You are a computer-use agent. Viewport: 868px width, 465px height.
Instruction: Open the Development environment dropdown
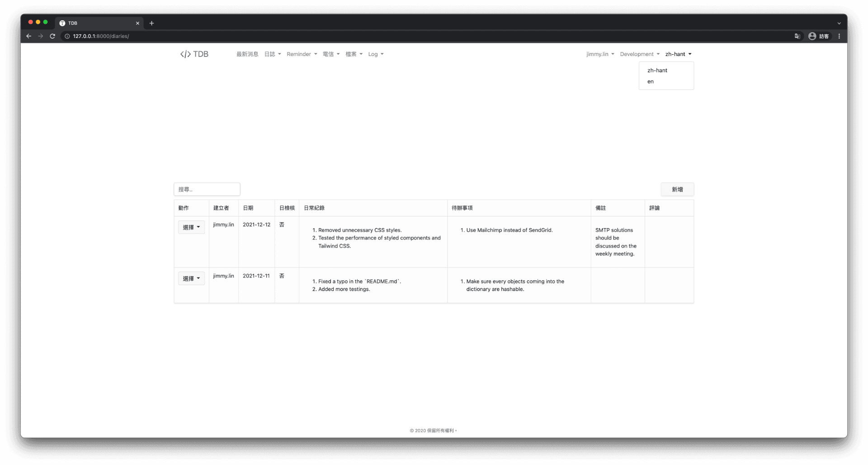(x=640, y=54)
